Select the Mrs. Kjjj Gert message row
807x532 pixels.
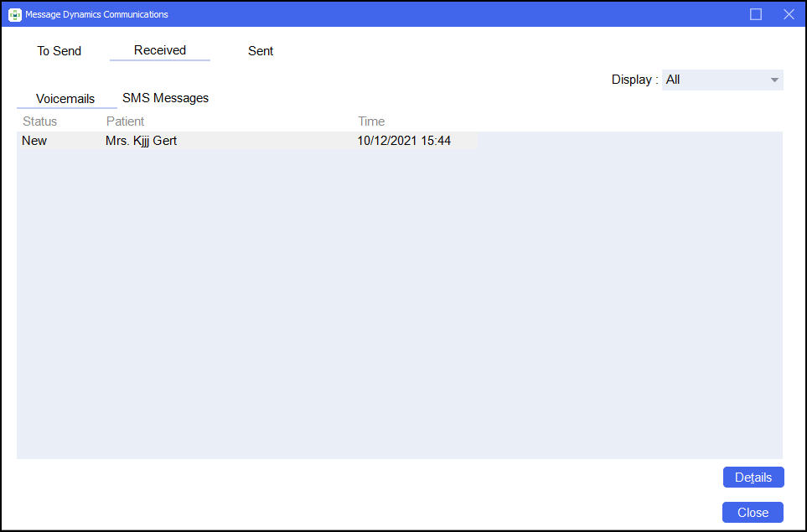(x=141, y=141)
